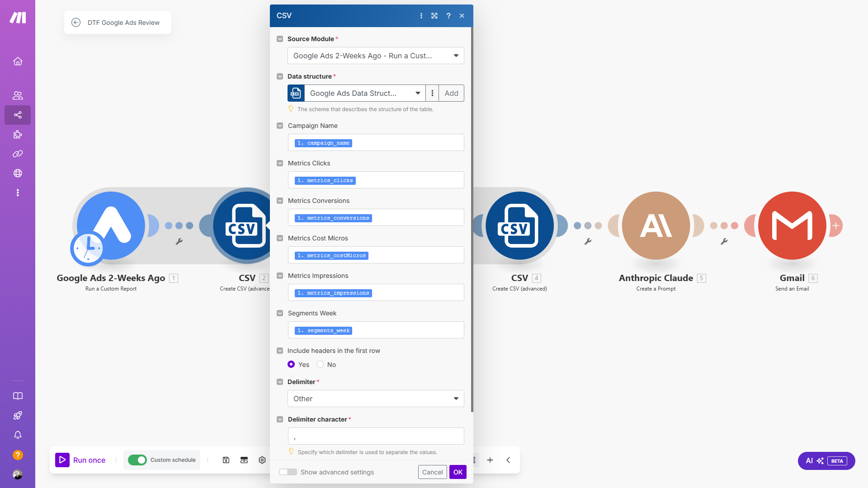868x488 pixels.
Task: Toggle Metrics Clicks map checkbox
Action: coord(280,163)
